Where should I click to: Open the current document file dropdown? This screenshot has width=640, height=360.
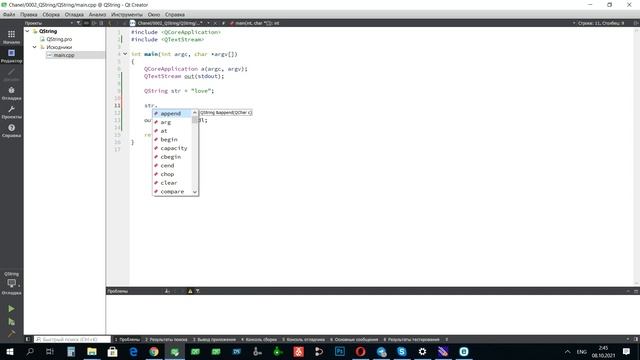[x=170, y=23]
